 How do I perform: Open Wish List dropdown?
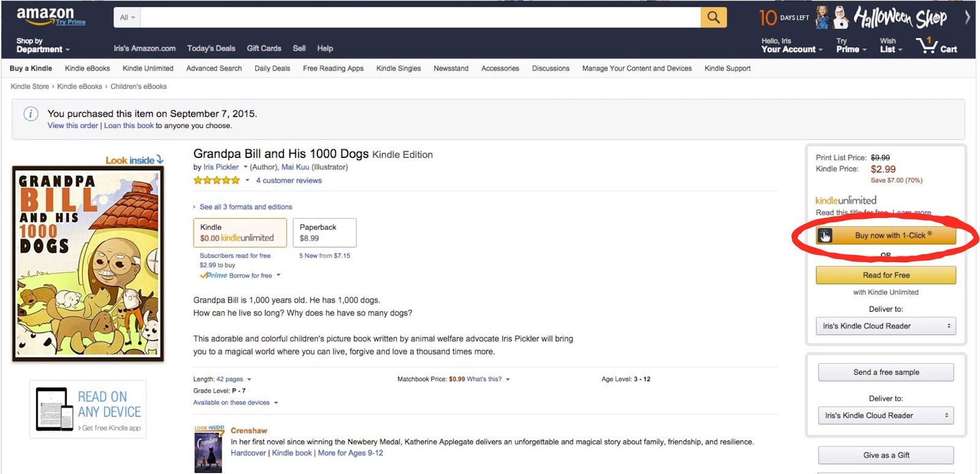tap(891, 45)
